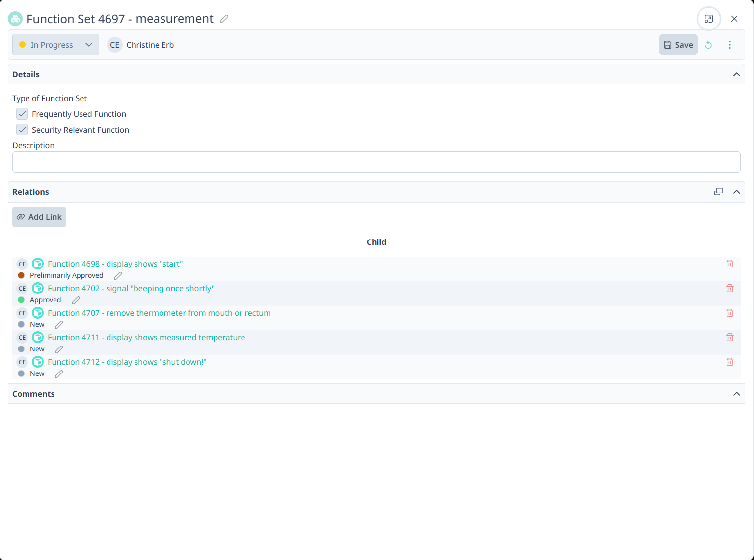The image size is (754, 560).
Task: Click the Approved status text
Action: pyautogui.click(x=46, y=300)
